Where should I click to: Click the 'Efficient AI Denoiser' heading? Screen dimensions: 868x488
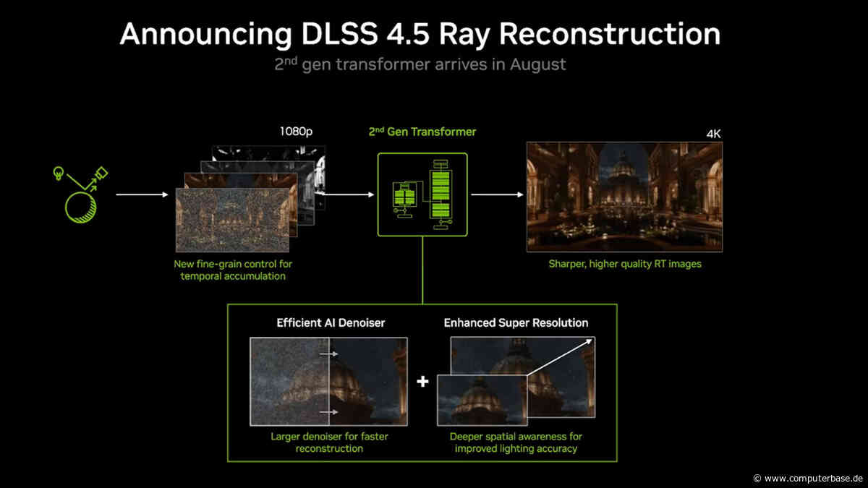click(331, 322)
